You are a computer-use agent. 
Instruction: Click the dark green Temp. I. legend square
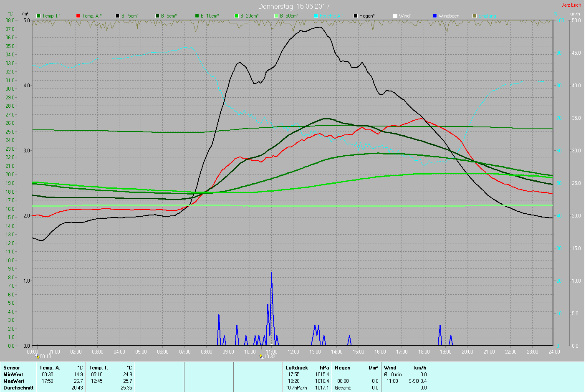pyautogui.click(x=38, y=16)
